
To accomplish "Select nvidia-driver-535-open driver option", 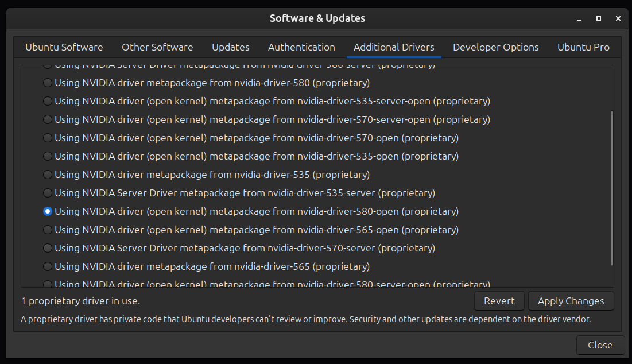I will (48, 156).
